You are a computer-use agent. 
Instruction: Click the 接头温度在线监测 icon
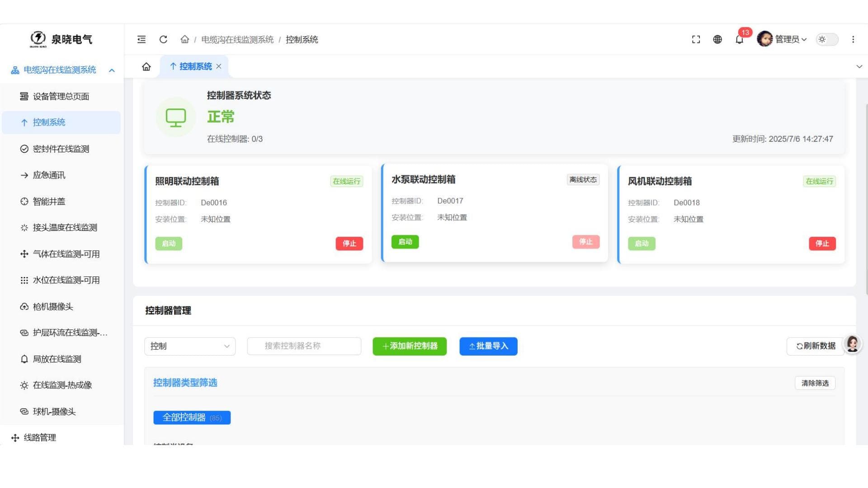coord(24,228)
